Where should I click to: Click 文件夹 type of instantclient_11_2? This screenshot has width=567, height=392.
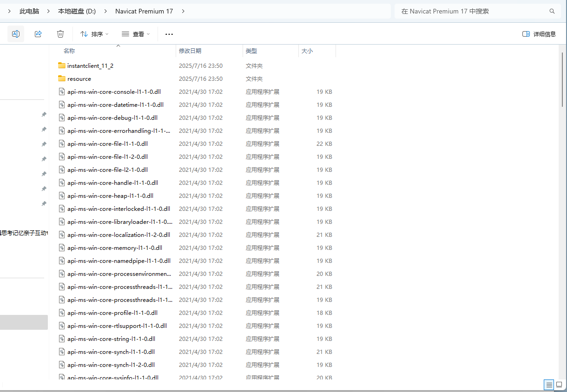pos(254,65)
